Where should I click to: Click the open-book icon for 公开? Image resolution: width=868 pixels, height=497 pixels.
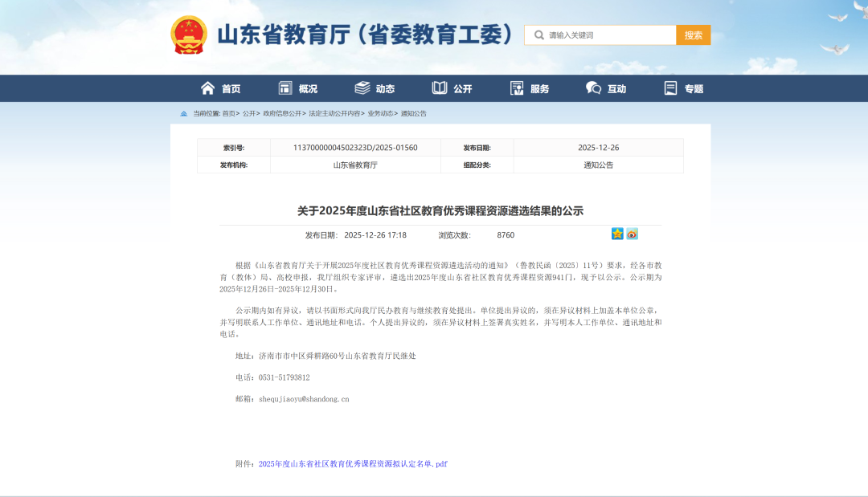440,88
